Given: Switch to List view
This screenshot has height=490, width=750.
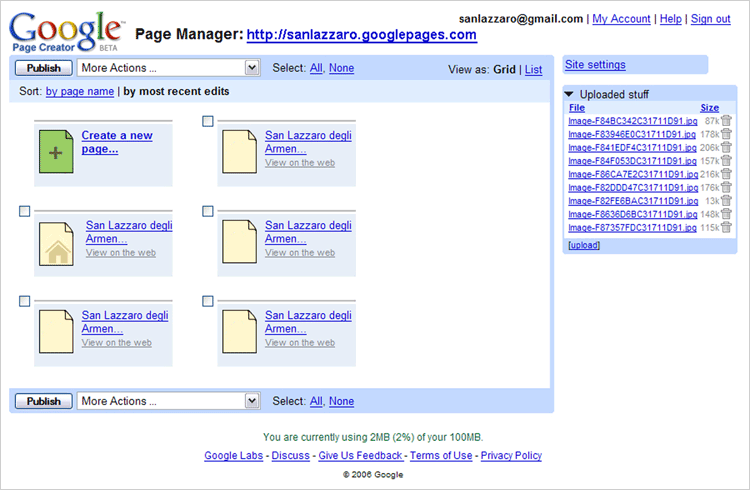Looking at the screenshot, I should [533, 69].
